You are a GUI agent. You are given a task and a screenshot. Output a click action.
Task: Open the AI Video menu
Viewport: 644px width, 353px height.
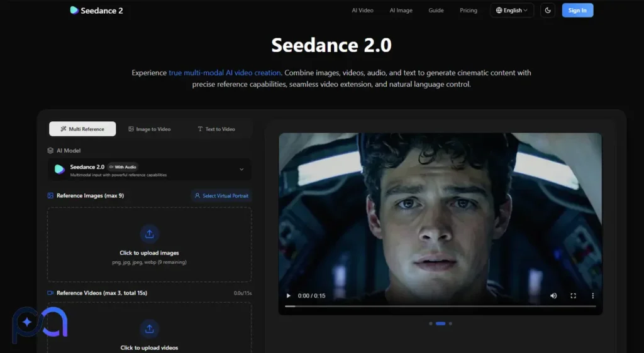click(x=362, y=10)
